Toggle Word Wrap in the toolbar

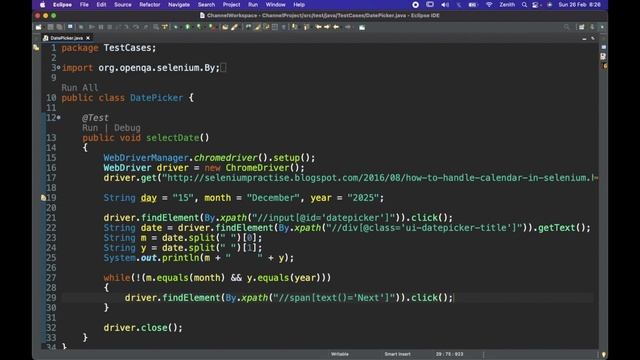pyautogui.click(x=266, y=27)
